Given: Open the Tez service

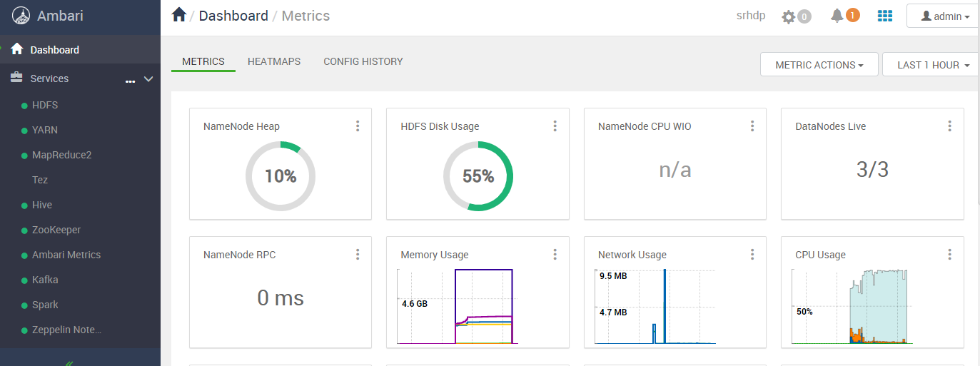Looking at the screenshot, I should 40,180.
